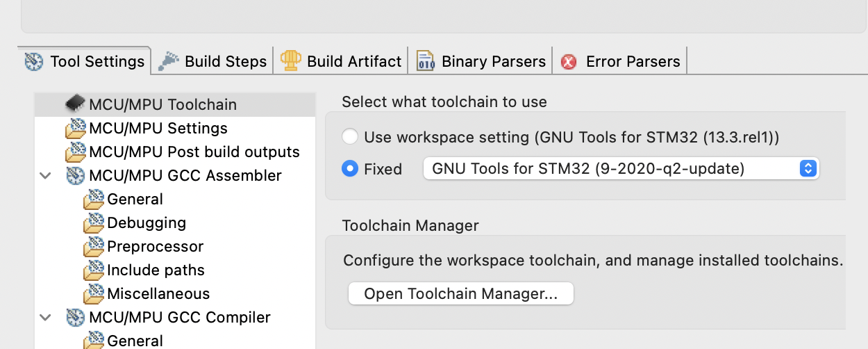Click the Debugging folder icon
868x349 pixels.
(x=94, y=223)
